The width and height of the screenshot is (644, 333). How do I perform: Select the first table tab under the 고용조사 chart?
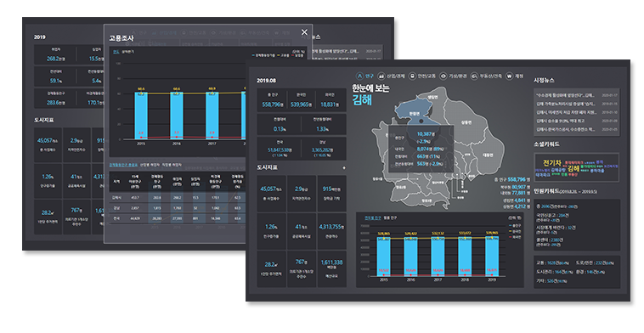click(123, 165)
